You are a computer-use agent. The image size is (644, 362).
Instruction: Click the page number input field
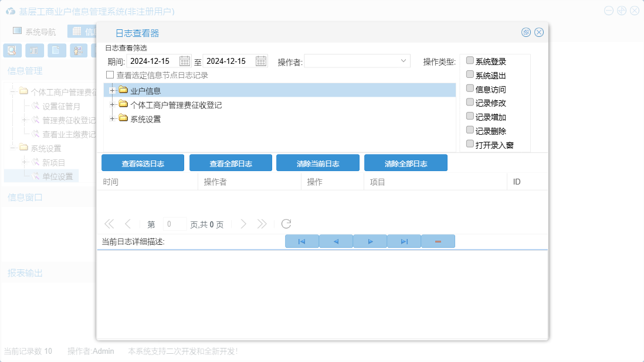(175, 224)
